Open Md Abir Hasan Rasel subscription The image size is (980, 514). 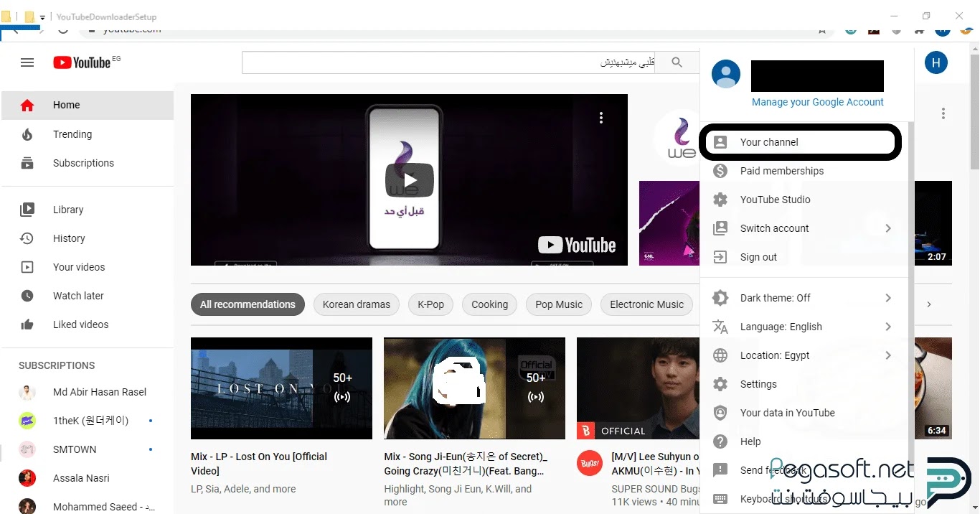click(x=87, y=392)
